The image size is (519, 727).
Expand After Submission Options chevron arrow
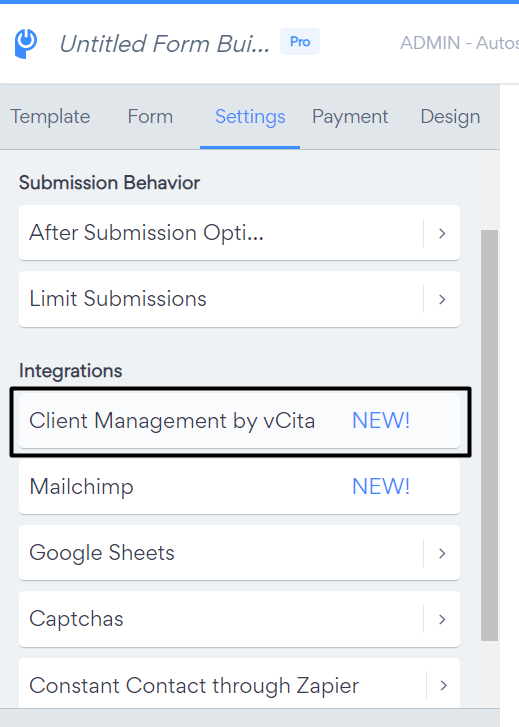pos(442,233)
